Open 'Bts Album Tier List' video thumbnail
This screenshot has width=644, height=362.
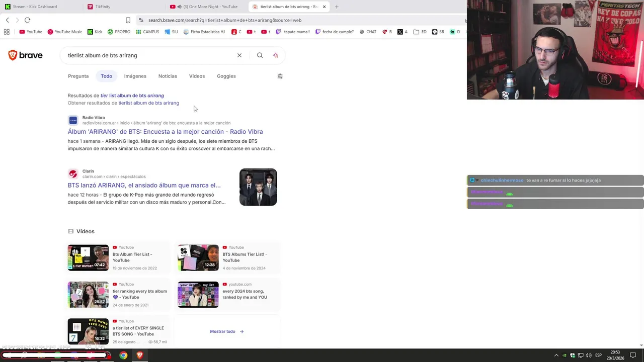(88, 257)
